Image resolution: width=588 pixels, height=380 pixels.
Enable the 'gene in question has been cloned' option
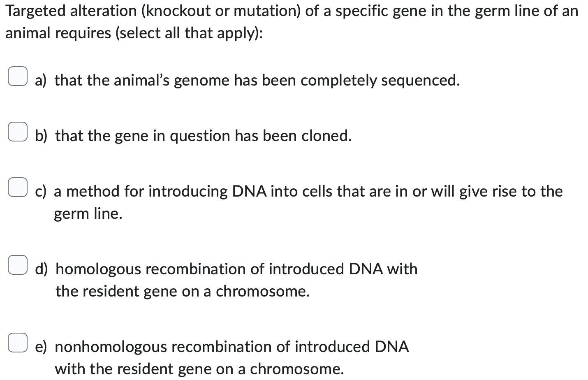coord(18,132)
